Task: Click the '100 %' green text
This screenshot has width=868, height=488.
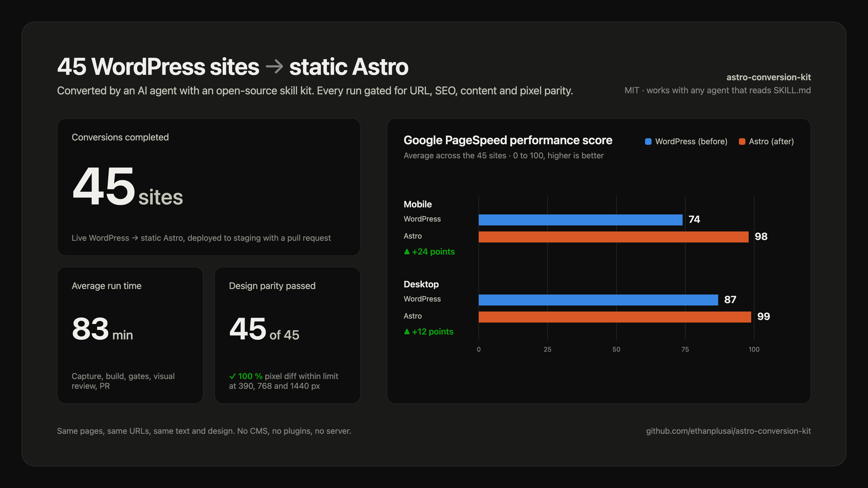Action: coord(250,376)
